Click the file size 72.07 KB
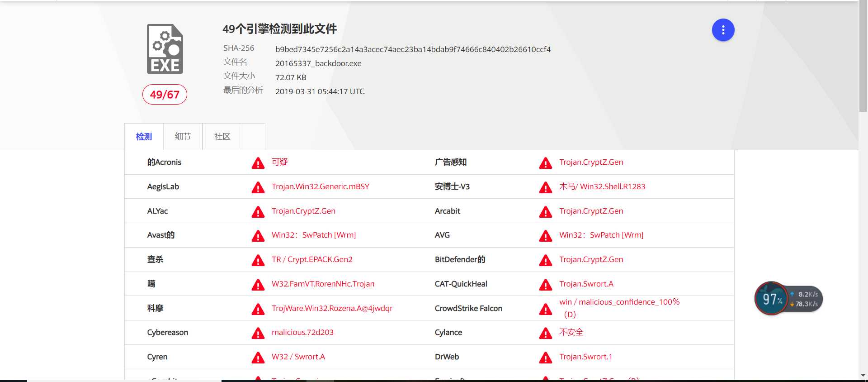Image resolution: width=868 pixels, height=382 pixels. (291, 77)
